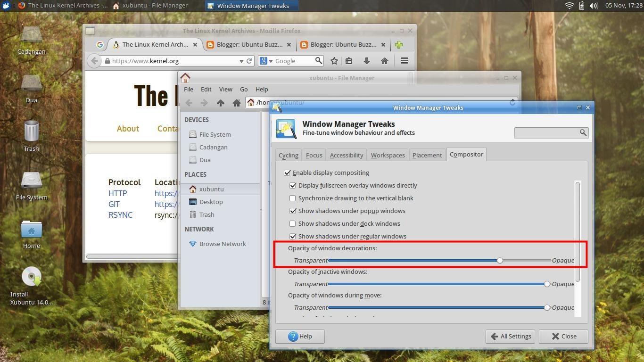
Task: Enable Synchronize drawing to the vertical blank
Action: (x=292, y=198)
